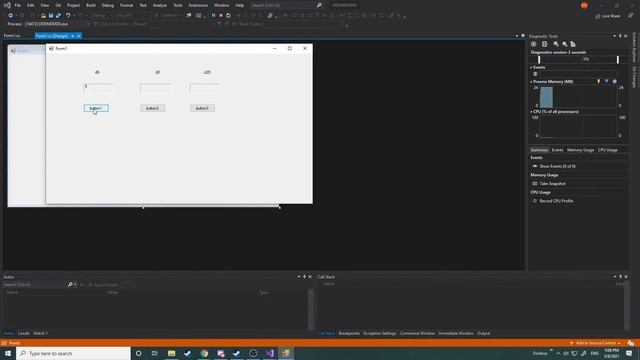Click the diagnostics timeline right handle

[x=618, y=60]
